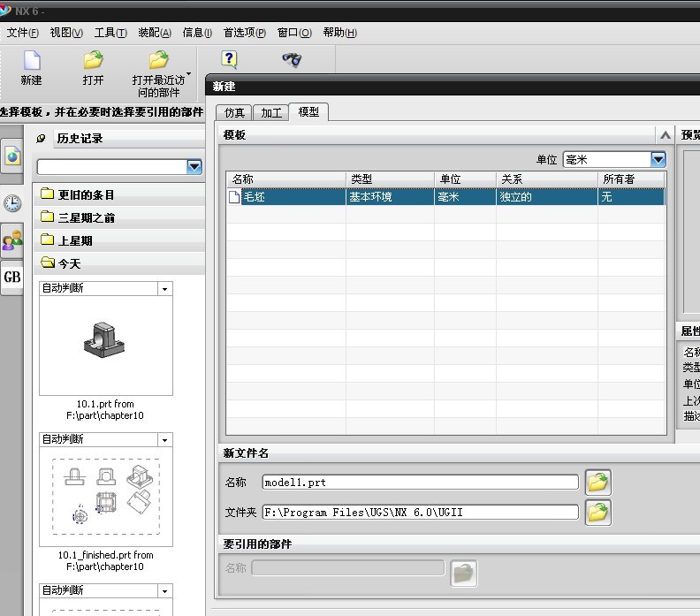
Task: Click the 独立的 relation cell
Action: pos(547,197)
